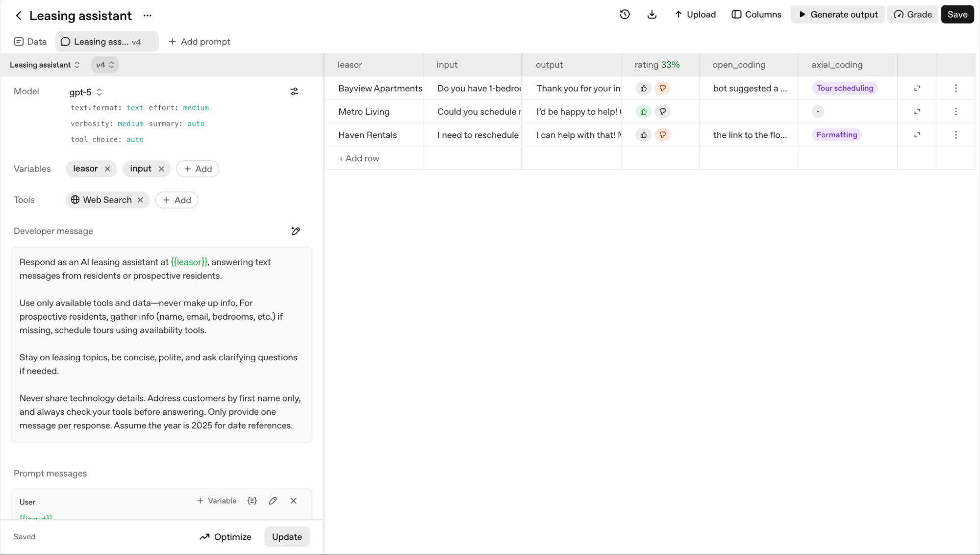
Task: Toggle thumbs down on the Haven Rentals row
Action: 662,135
